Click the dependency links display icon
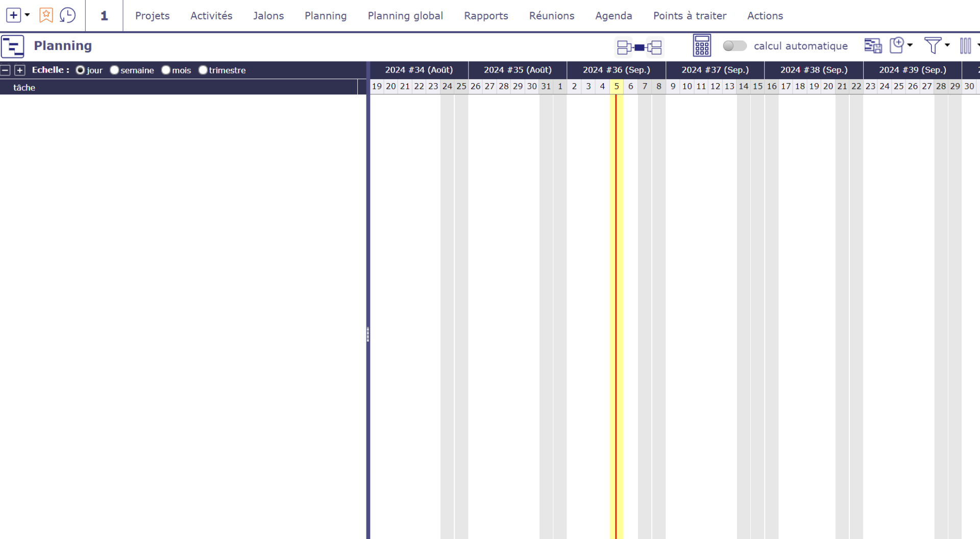This screenshot has width=980, height=539. [x=639, y=47]
